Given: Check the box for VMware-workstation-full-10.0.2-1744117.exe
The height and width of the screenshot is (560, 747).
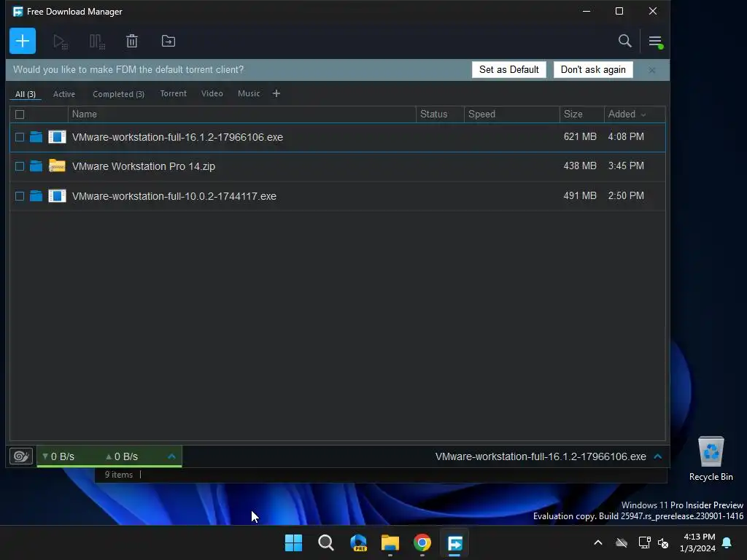Looking at the screenshot, I should pyautogui.click(x=20, y=196).
